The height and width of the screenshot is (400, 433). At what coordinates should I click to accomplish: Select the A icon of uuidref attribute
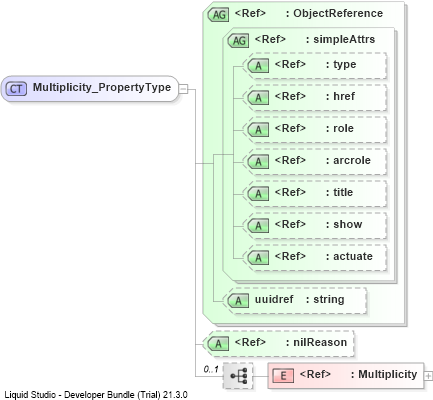point(238,301)
